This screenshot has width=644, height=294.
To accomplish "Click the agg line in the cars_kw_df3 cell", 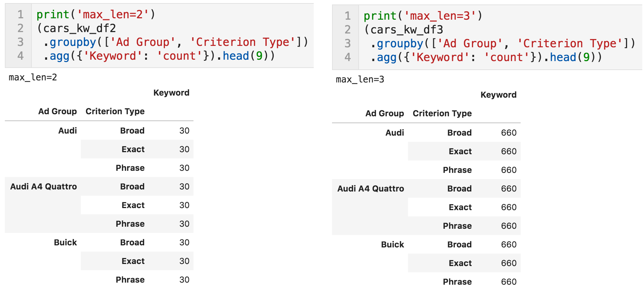I will (486, 57).
